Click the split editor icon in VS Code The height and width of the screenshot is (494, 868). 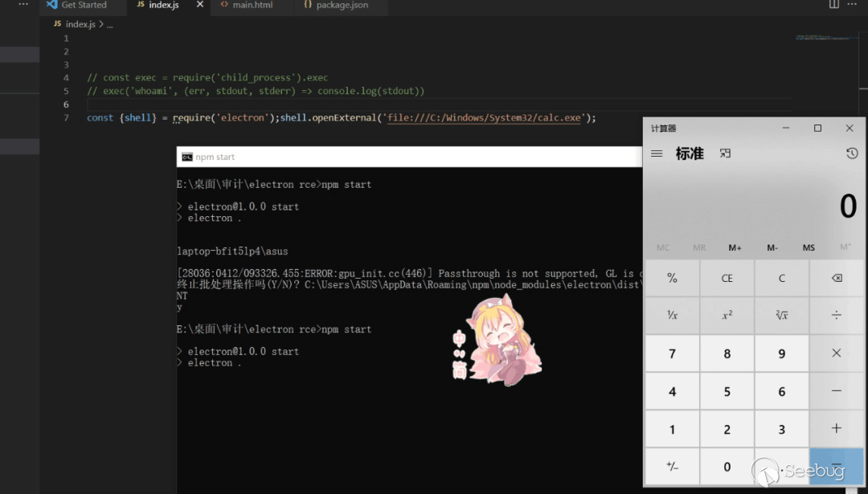[x=834, y=5]
